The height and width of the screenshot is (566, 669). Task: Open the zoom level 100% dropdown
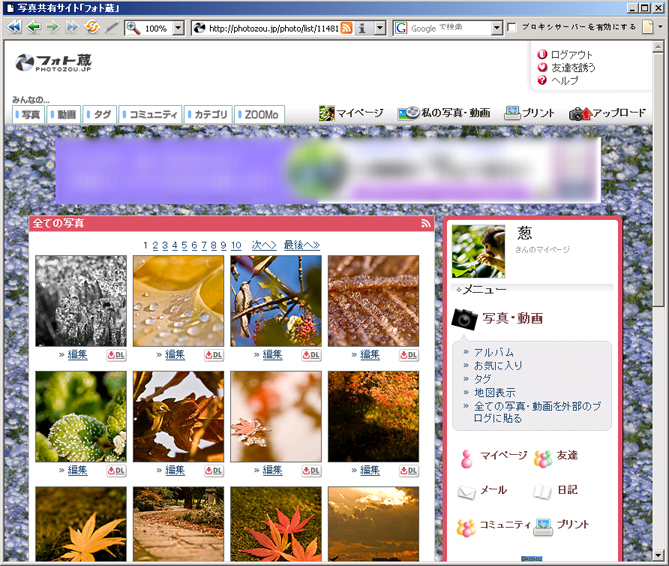click(x=178, y=29)
